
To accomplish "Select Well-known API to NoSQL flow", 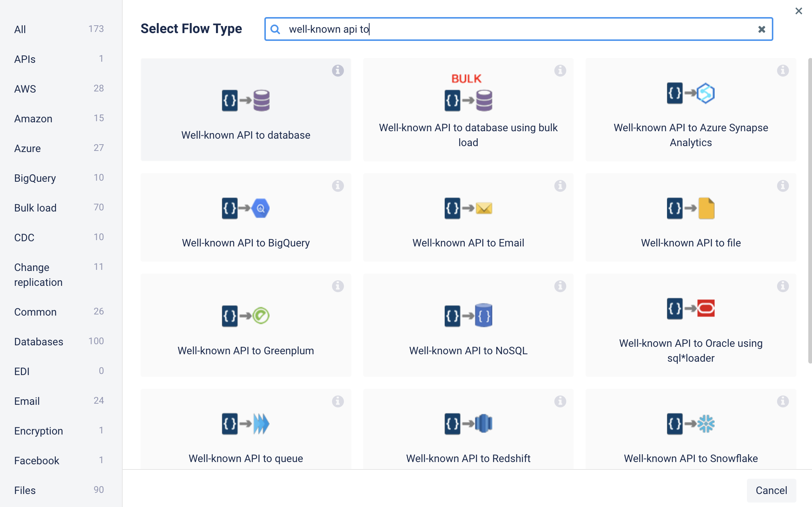I will pyautogui.click(x=468, y=325).
